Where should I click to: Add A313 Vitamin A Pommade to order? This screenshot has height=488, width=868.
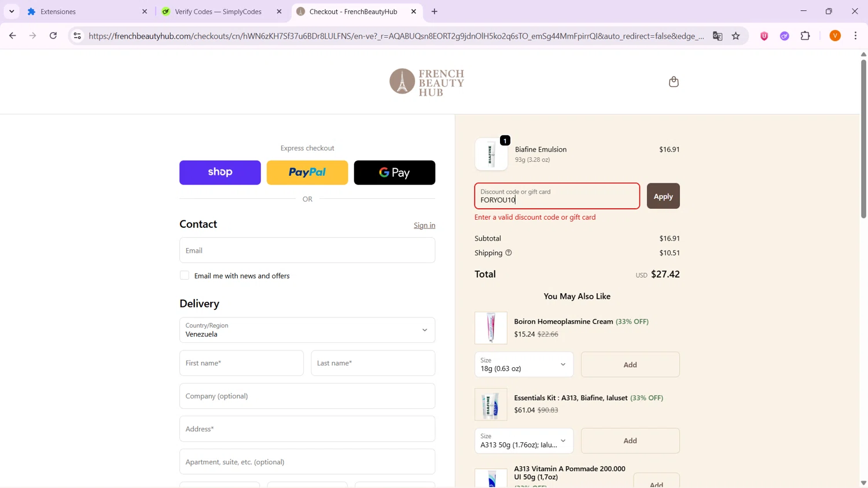click(656, 481)
